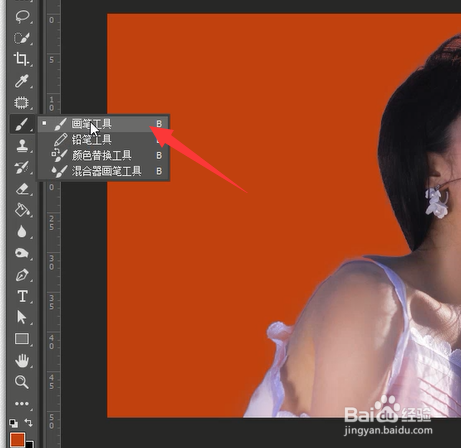
Task: Choose the Clone Stamp tool
Action: coord(22,146)
